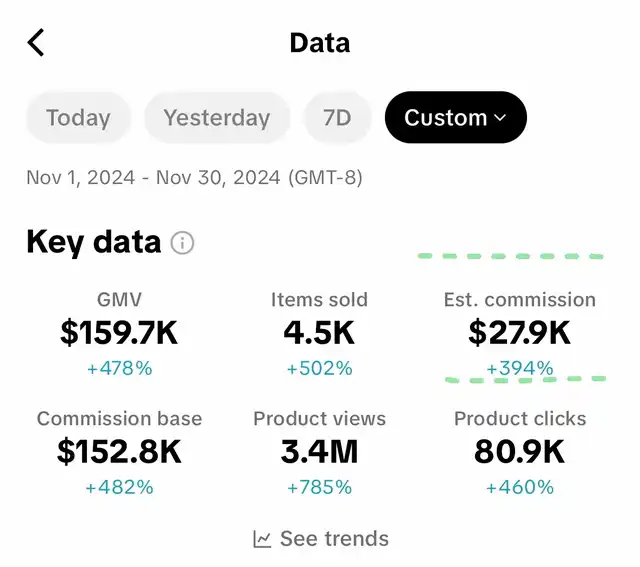Viewport: 640px width, 567px height.
Task: Click the GMV +478% change figure
Action: tap(120, 369)
